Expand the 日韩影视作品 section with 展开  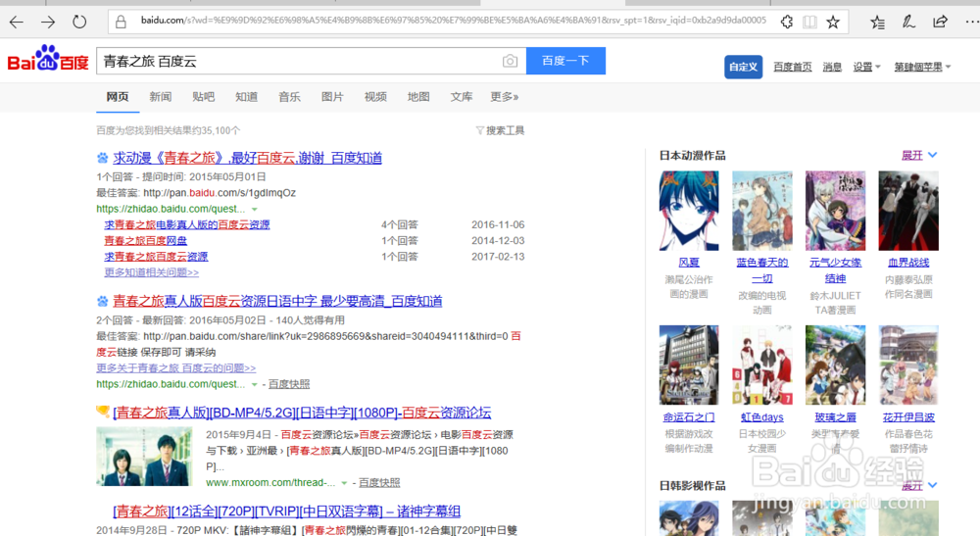click(919, 485)
